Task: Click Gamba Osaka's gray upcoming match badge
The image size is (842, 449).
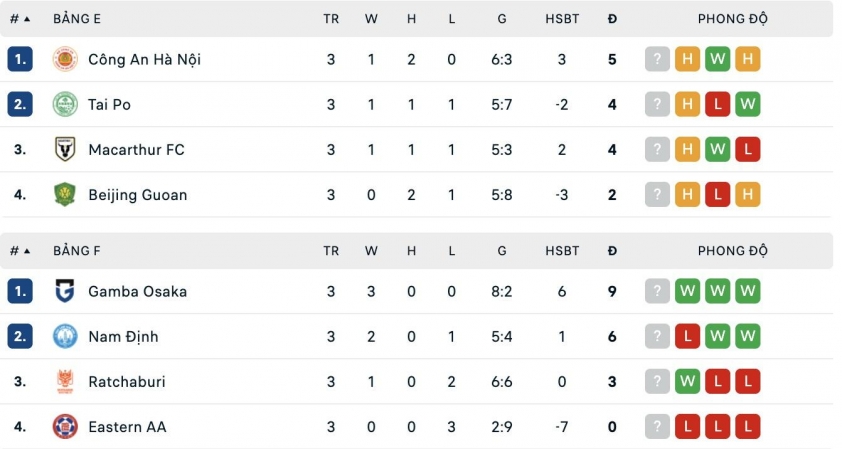Action: pyautogui.click(x=657, y=291)
